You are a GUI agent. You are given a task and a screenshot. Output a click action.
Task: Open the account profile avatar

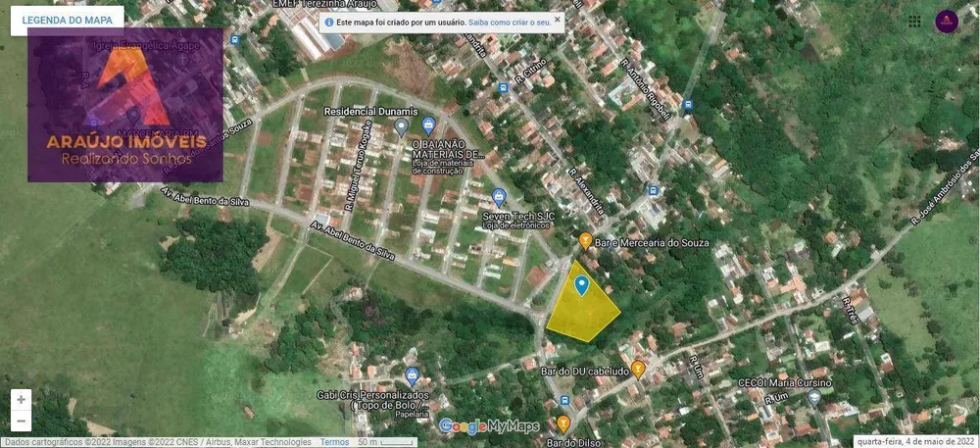pyautogui.click(x=947, y=22)
